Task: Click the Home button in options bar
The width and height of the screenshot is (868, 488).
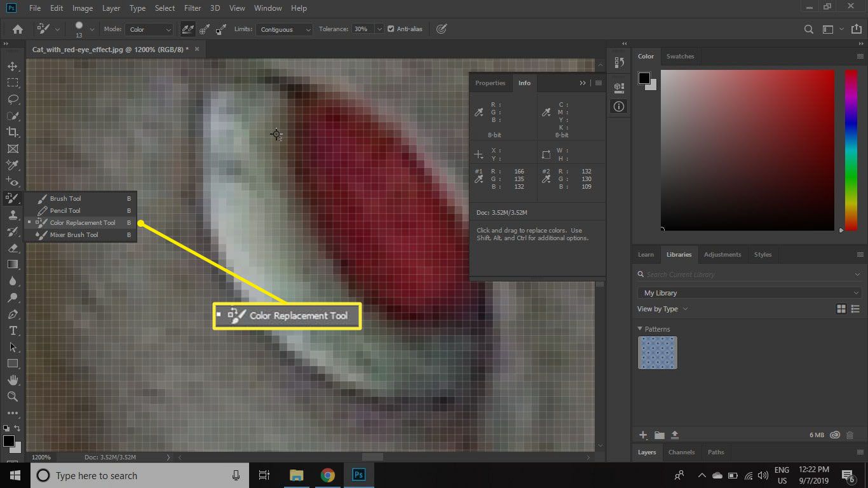Action: 18,29
